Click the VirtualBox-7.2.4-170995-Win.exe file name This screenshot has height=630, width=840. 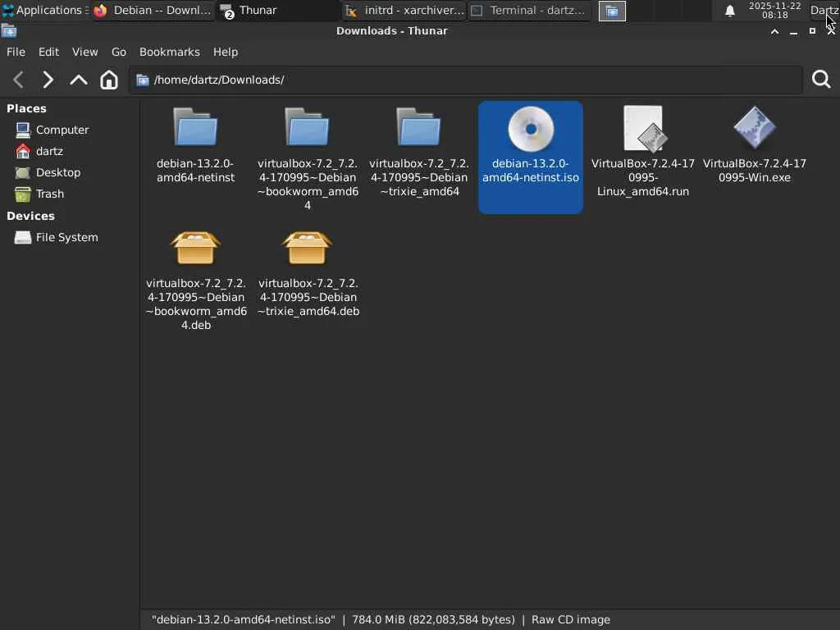click(x=755, y=171)
